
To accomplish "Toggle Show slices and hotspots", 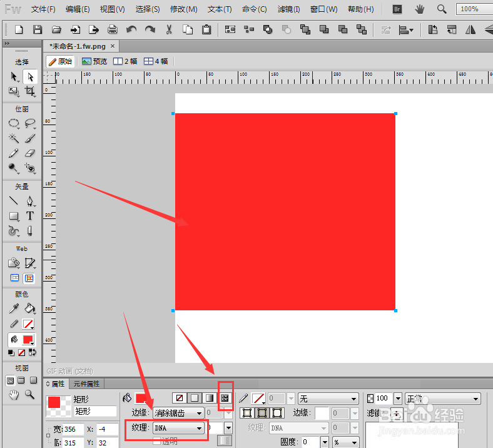I will point(29,278).
